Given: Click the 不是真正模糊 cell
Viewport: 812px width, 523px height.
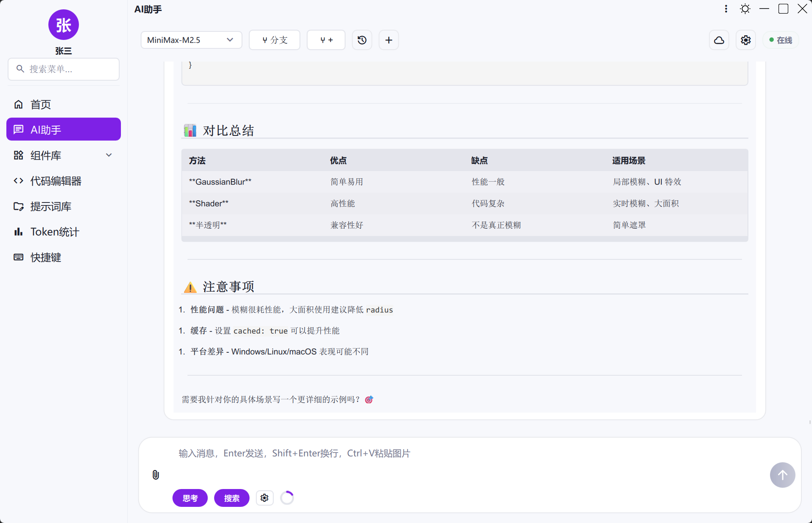Looking at the screenshot, I should (496, 225).
